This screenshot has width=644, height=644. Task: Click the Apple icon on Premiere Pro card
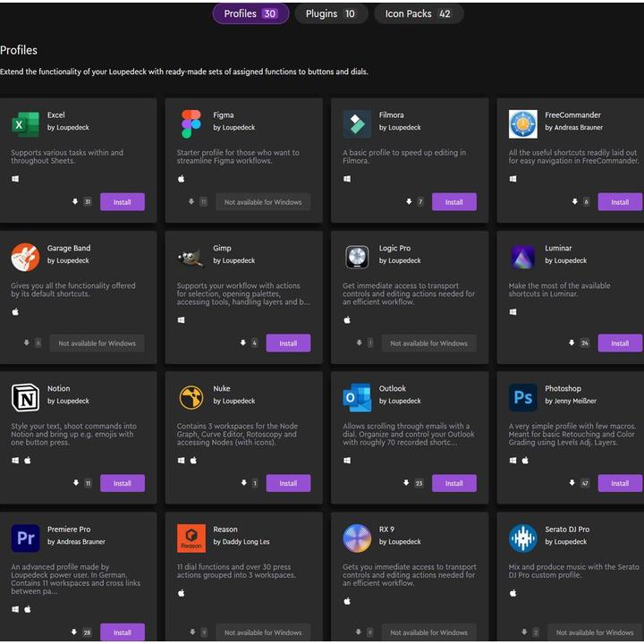point(28,609)
